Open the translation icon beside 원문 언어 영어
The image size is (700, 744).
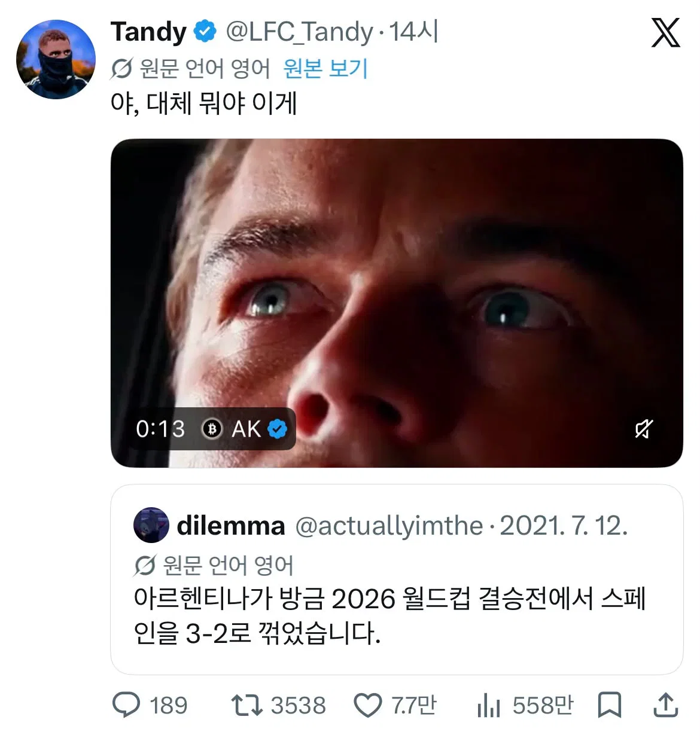click(x=121, y=69)
